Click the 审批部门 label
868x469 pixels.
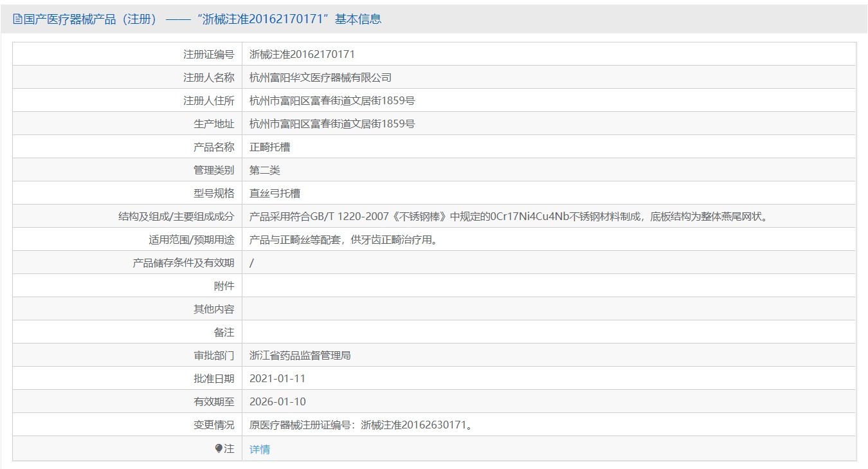pyautogui.click(x=214, y=355)
